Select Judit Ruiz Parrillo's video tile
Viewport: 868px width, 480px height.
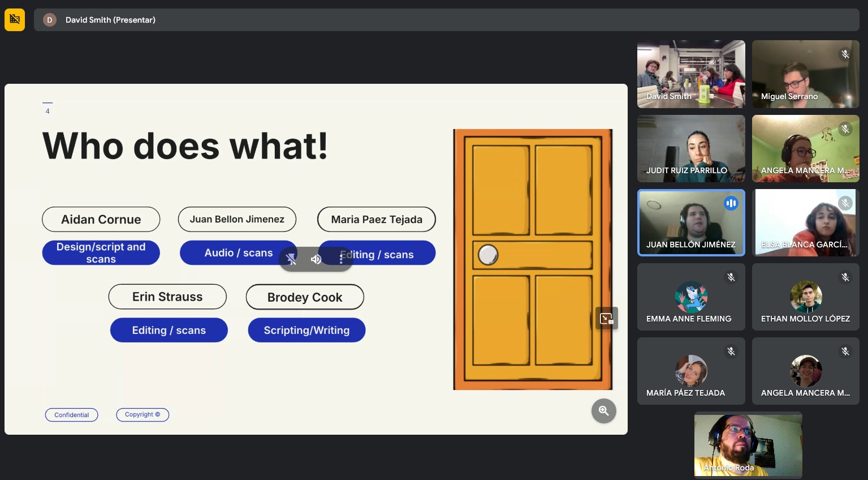coord(691,148)
